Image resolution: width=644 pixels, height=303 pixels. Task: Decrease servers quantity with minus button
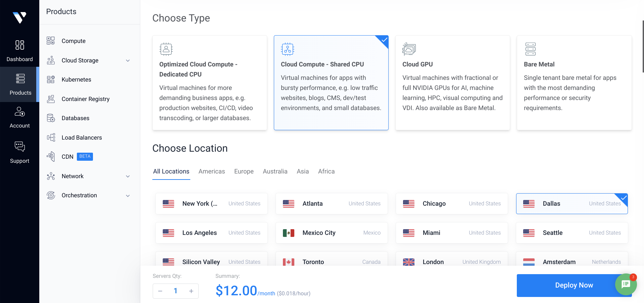pos(160,291)
